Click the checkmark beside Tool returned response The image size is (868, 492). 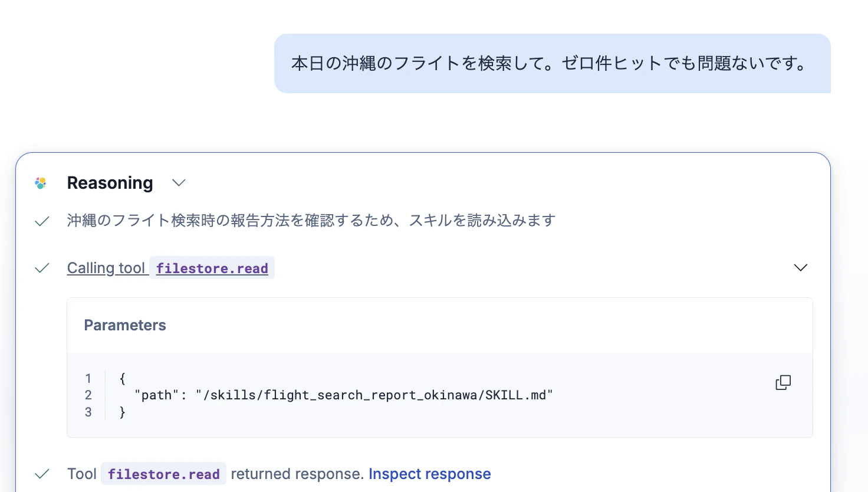click(x=42, y=474)
